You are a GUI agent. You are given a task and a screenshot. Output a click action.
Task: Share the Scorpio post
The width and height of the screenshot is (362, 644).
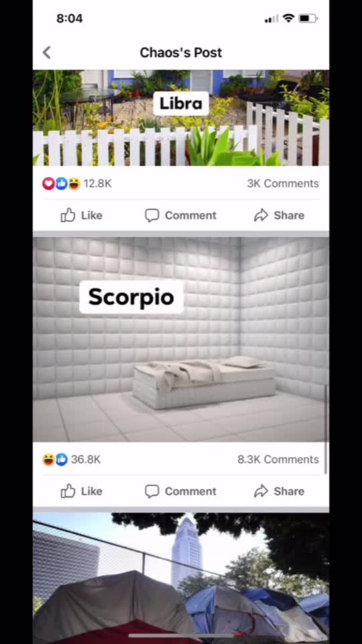pos(279,491)
